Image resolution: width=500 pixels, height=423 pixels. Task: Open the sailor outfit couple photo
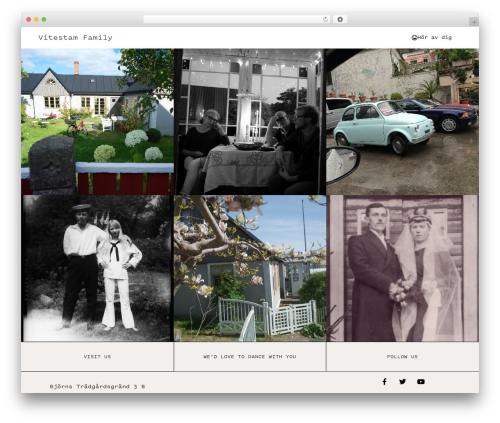point(97,268)
